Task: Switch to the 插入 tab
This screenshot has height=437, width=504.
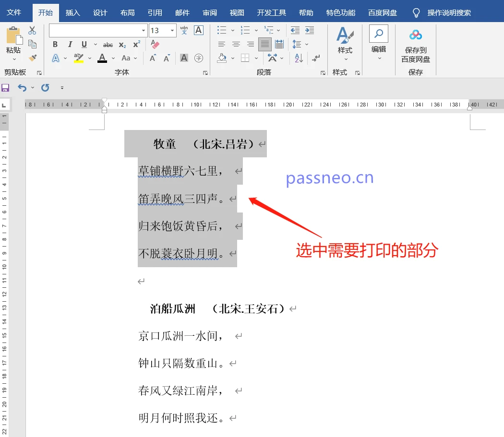Action: click(72, 12)
